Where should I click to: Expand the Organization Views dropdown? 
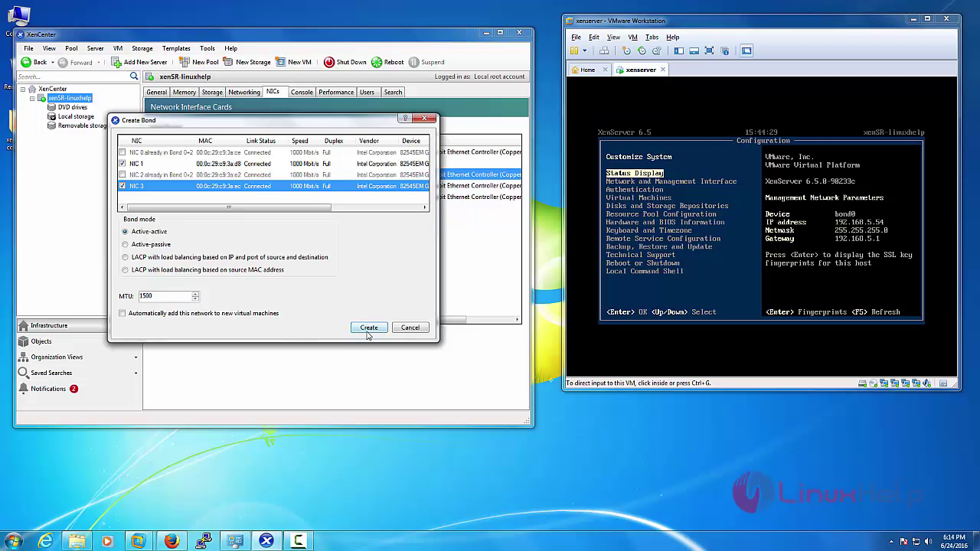coord(136,357)
